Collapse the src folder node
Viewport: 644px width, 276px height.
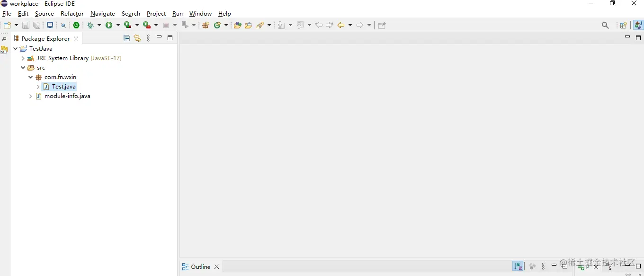click(x=23, y=68)
